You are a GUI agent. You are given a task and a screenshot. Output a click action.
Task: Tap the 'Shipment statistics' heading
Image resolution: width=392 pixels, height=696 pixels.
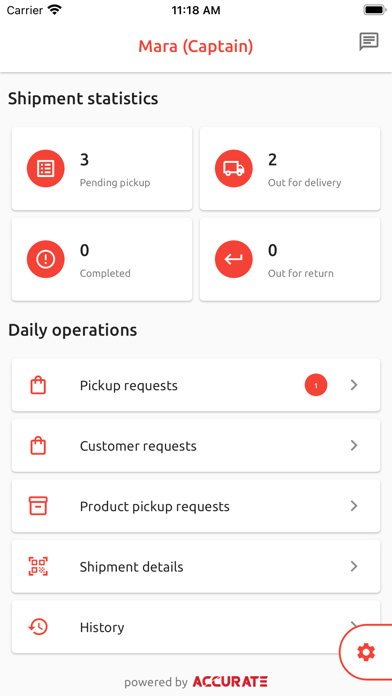[83, 98]
